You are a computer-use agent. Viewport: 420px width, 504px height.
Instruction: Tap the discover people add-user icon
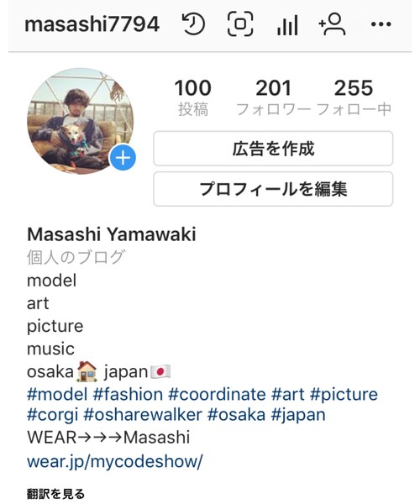(333, 24)
